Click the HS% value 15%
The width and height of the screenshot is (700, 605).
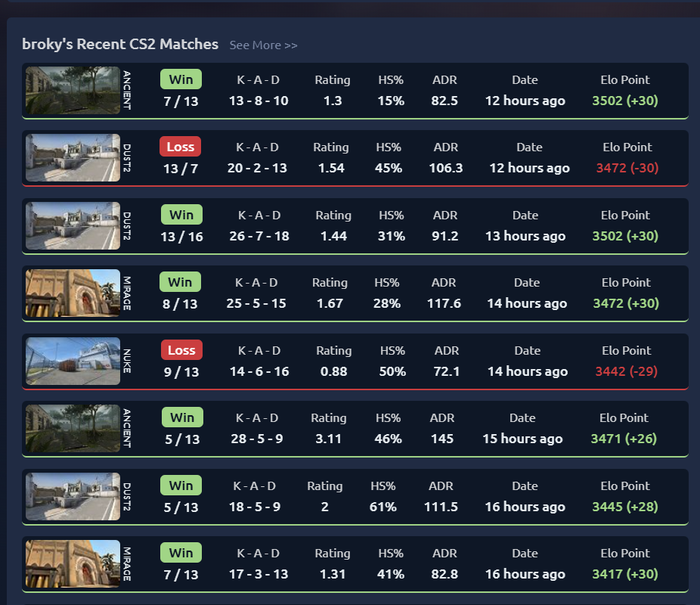[391, 101]
